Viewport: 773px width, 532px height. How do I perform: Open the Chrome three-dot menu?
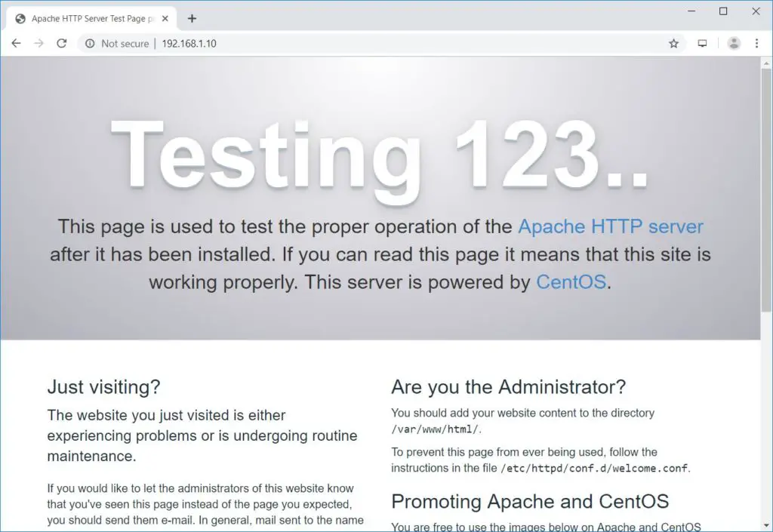[756, 43]
